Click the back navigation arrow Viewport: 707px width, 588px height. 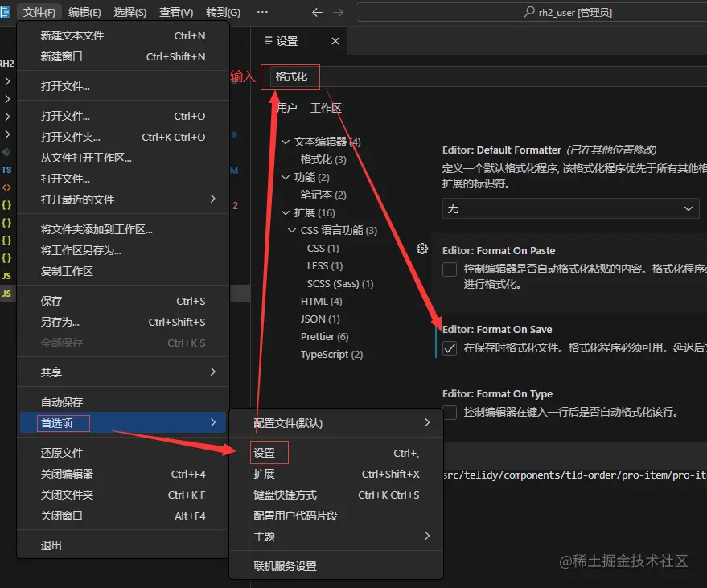pyautogui.click(x=317, y=13)
